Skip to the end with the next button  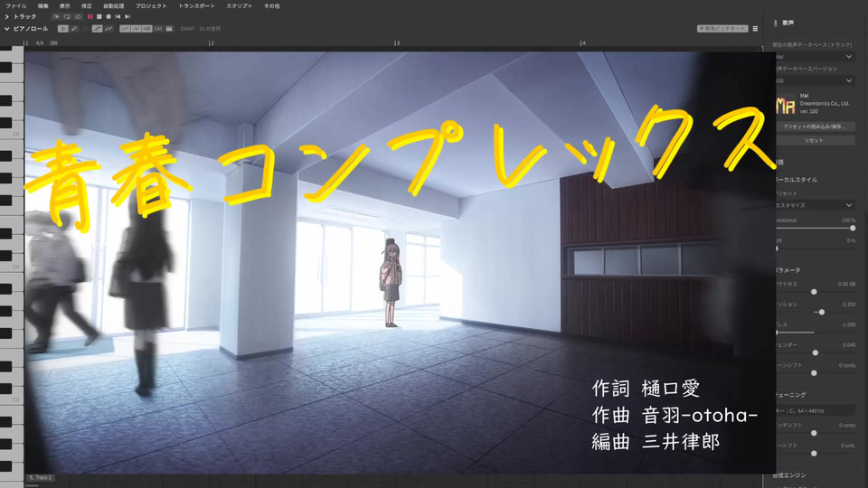point(127,17)
